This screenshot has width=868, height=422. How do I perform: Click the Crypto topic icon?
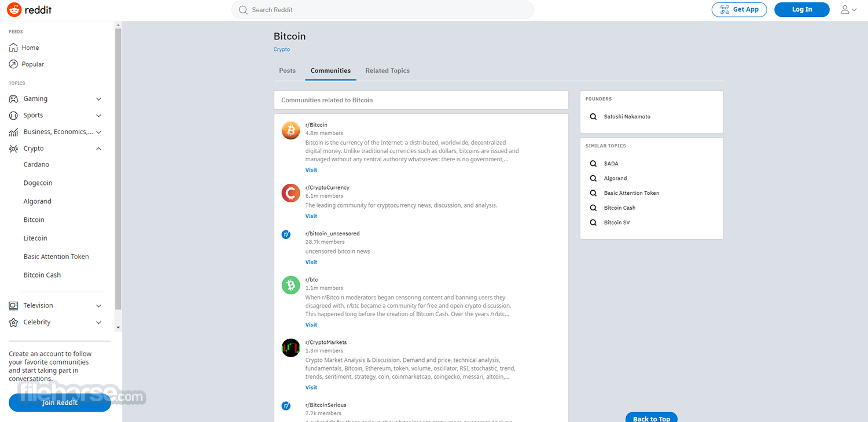13,149
